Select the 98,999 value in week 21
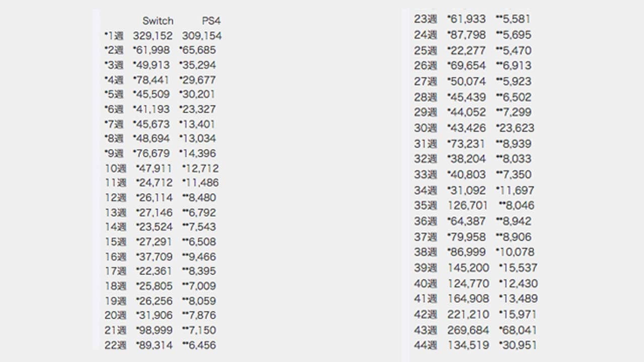This screenshot has height=362, width=644. (x=154, y=330)
